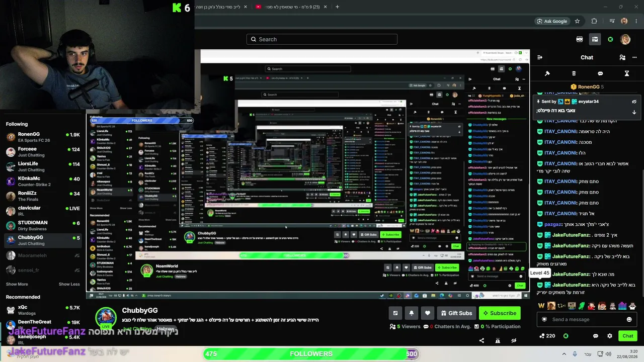Click the hourglass slow mode icon
This screenshot has height=362, width=644.
point(627,73)
